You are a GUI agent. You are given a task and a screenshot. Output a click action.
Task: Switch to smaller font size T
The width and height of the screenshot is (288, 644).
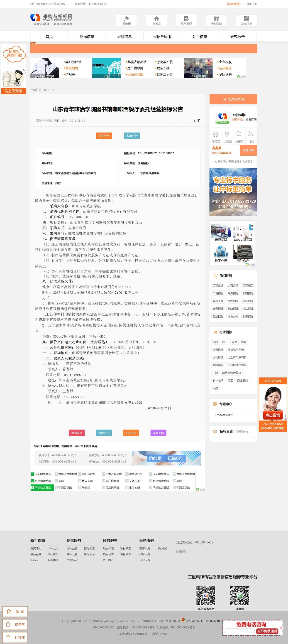(194, 121)
